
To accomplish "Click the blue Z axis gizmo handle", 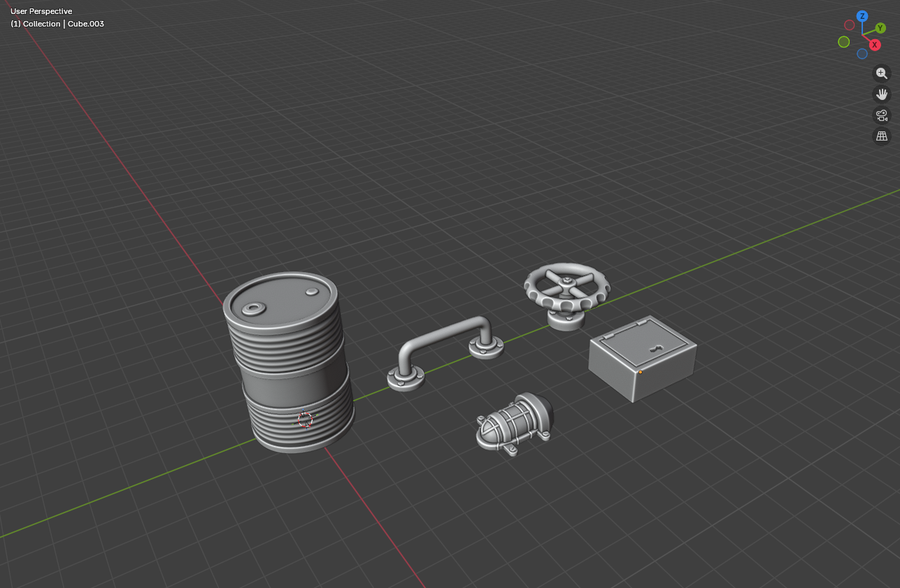I will [x=862, y=16].
